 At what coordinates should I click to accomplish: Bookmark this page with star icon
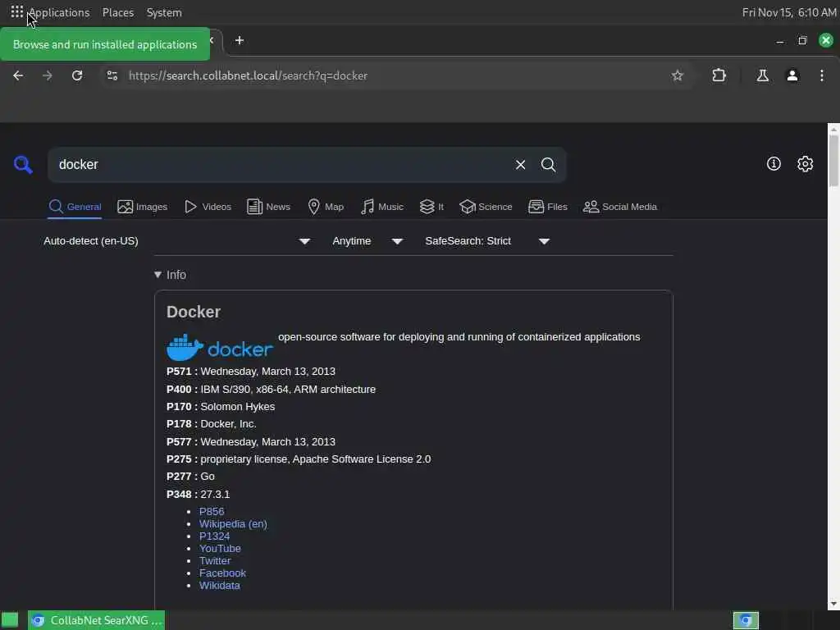point(677,75)
